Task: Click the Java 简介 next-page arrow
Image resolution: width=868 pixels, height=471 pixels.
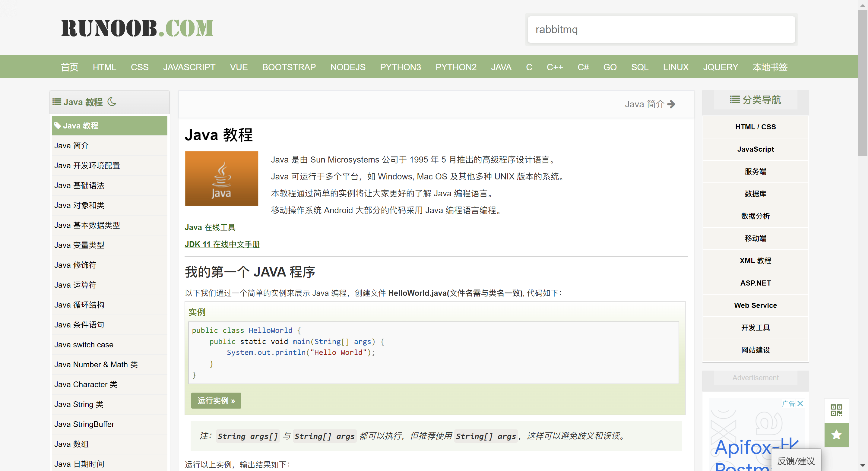Action: (671, 104)
